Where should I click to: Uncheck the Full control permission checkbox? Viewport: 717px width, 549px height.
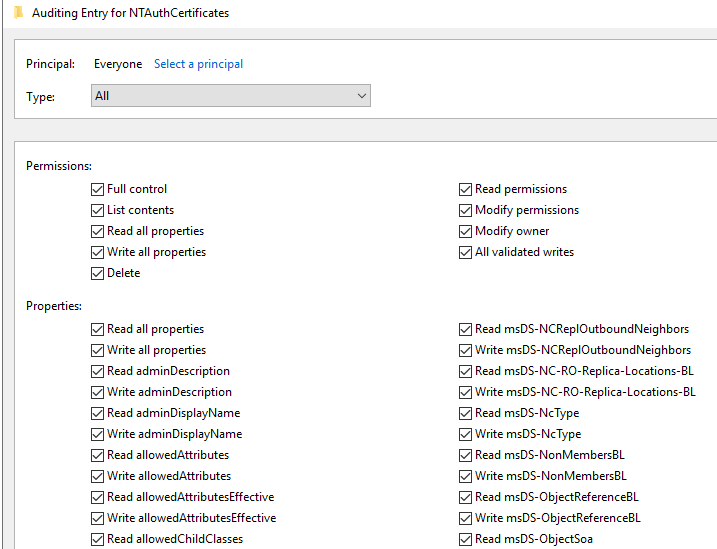(x=97, y=189)
